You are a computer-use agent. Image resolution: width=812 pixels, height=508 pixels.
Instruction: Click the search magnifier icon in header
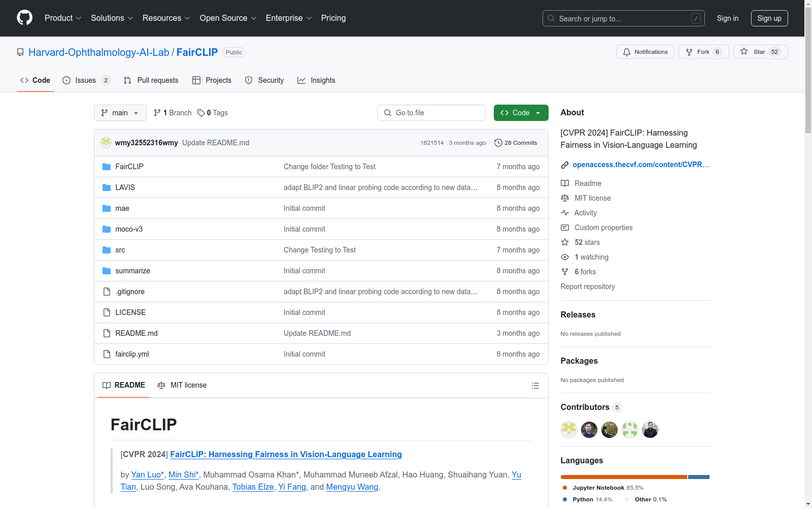tap(551, 18)
